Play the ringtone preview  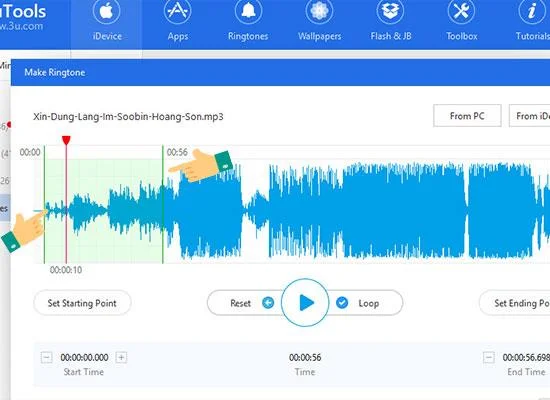tap(305, 303)
